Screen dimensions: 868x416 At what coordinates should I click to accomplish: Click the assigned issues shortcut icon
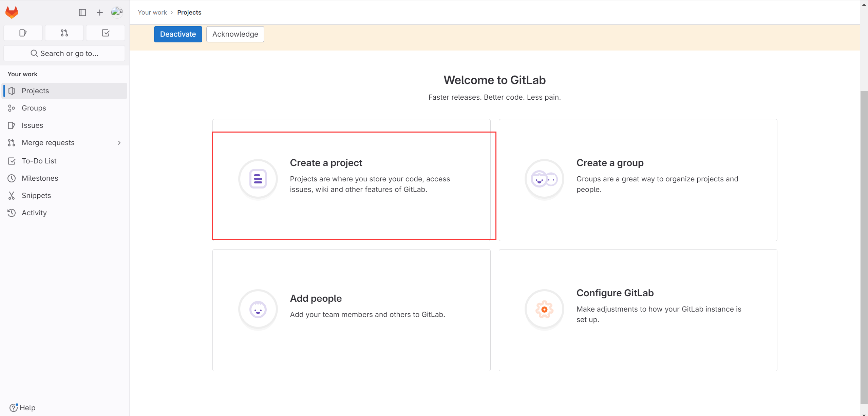pyautogui.click(x=23, y=33)
